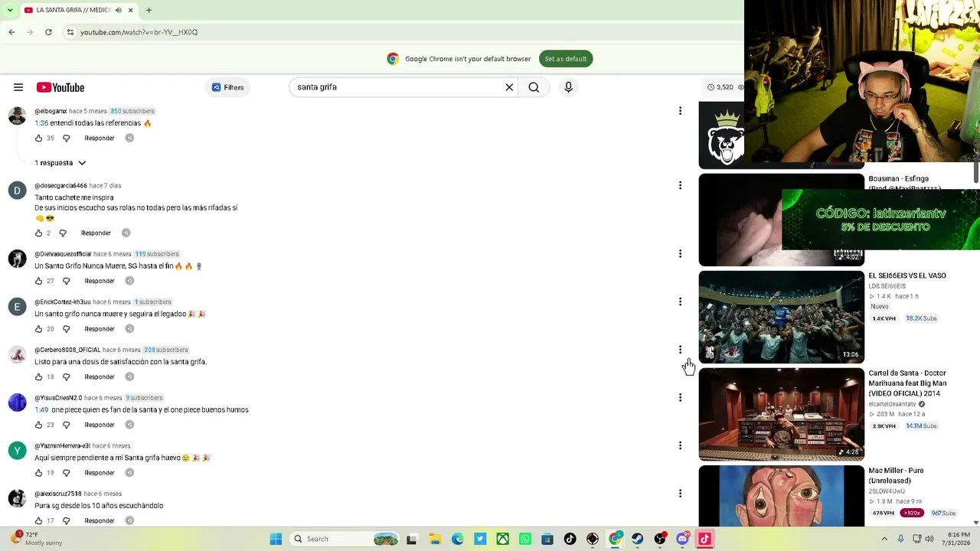Screen dimensions: 980x551
Task: Open 'Mac Miller - Pure (Unreleased)' video title
Action: pos(897,476)
